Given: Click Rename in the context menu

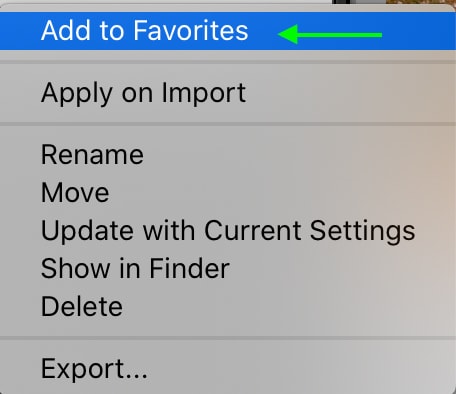Looking at the screenshot, I should 228,155.
